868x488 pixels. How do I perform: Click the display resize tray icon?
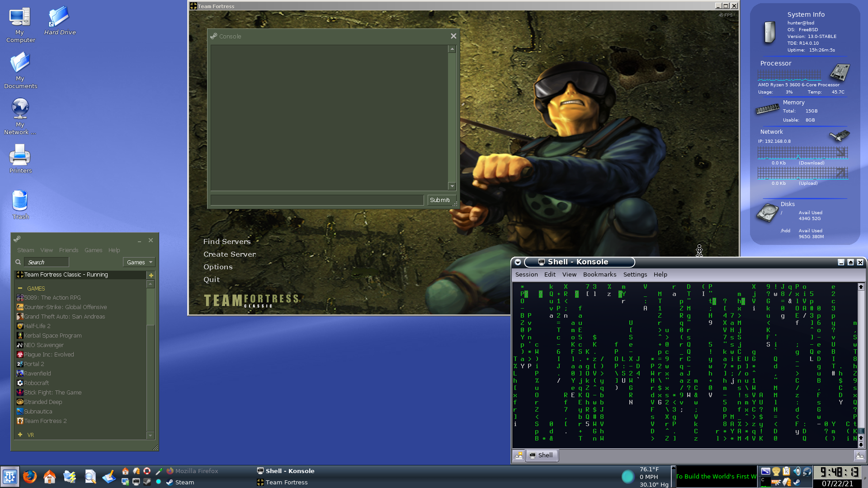(x=765, y=471)
